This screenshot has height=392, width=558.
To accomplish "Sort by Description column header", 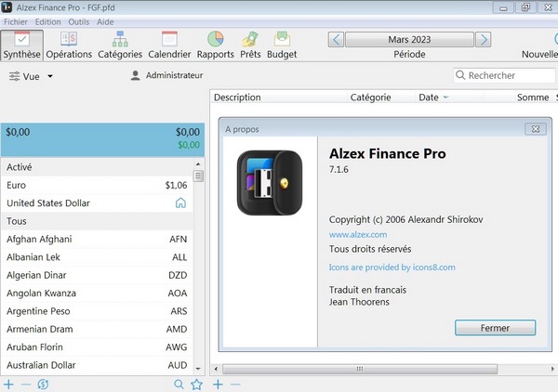I will (279, 98).
